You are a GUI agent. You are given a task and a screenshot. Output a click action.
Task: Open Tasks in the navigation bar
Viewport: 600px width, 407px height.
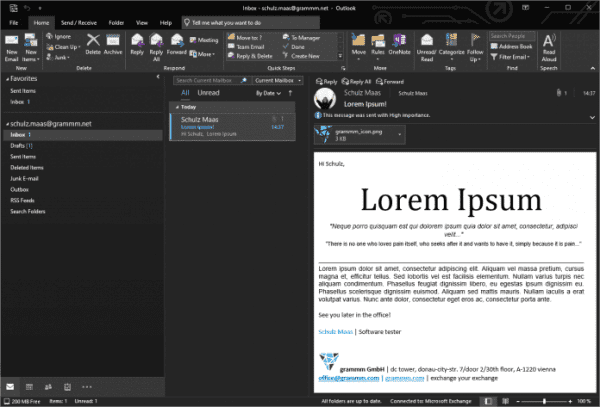point(67,387)
